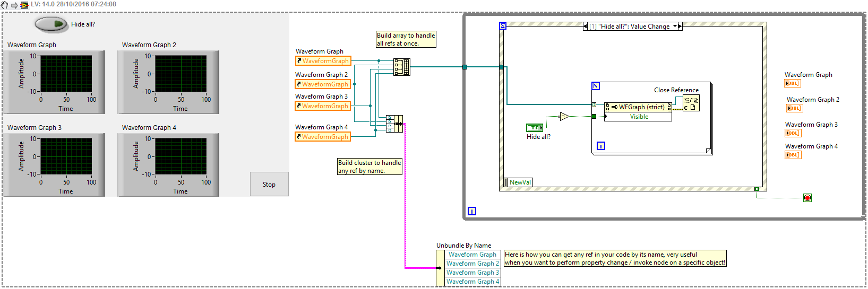The image size is (868, 289).
Task: Select Waveform Graph 2 DBL terminal
Action: (794, 108)
